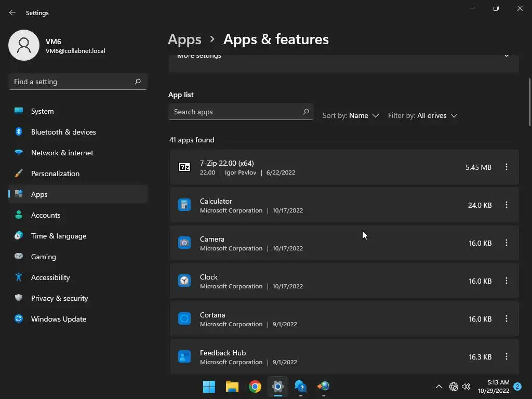Viewport: 532px width, 399px height.
Task: Select the Clock app name
Action: click(209, 277)
